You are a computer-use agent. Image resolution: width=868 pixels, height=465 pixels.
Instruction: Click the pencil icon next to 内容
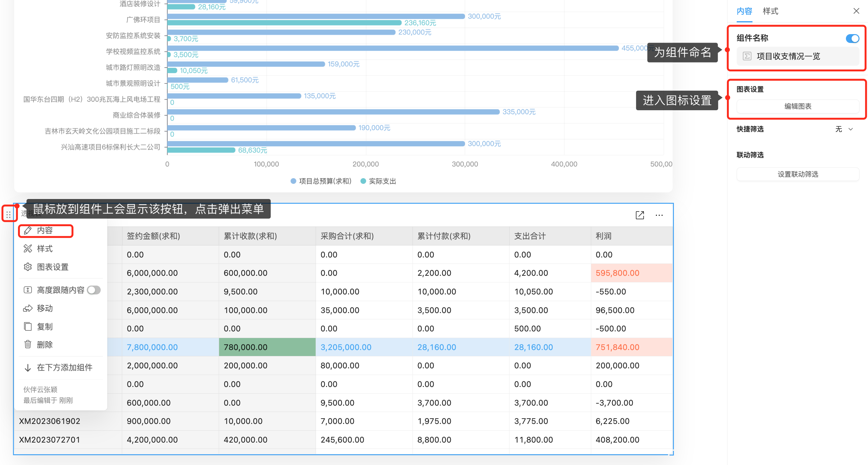pyautogui.click(x=28, y=230)
